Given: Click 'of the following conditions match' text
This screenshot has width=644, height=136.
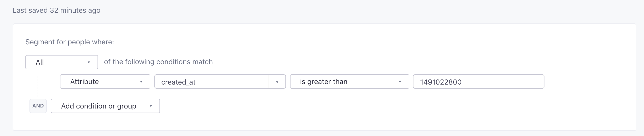Looking at the screenshot, I should pos(158,62).
